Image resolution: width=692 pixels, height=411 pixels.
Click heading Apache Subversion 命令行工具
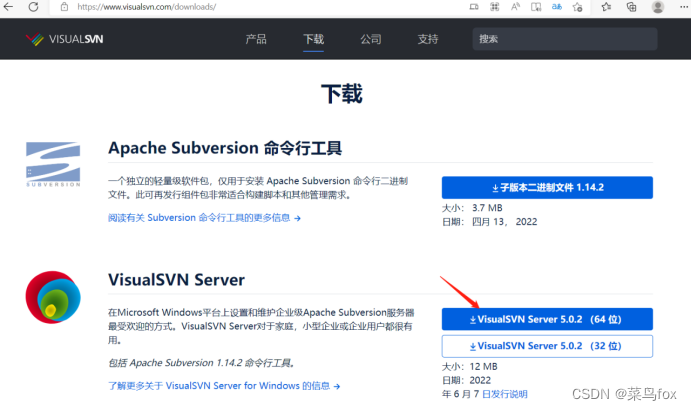click(225, 148)
